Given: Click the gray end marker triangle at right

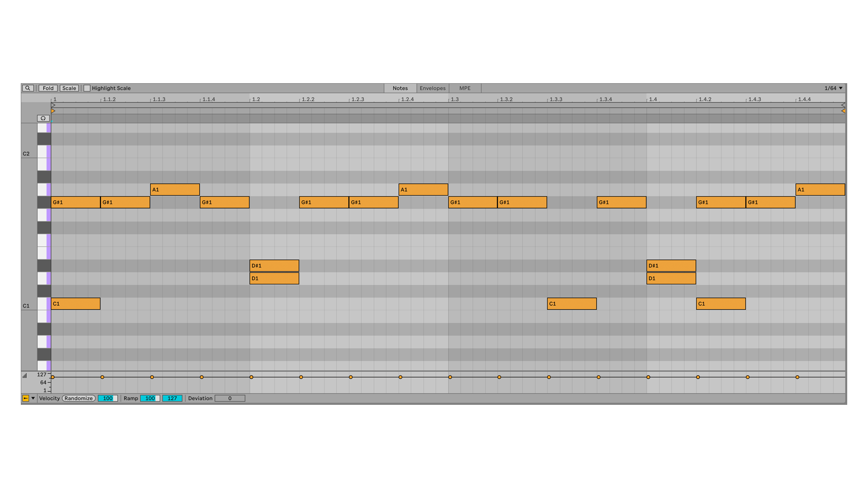Looking at the screenshot, I should point(843,105).
